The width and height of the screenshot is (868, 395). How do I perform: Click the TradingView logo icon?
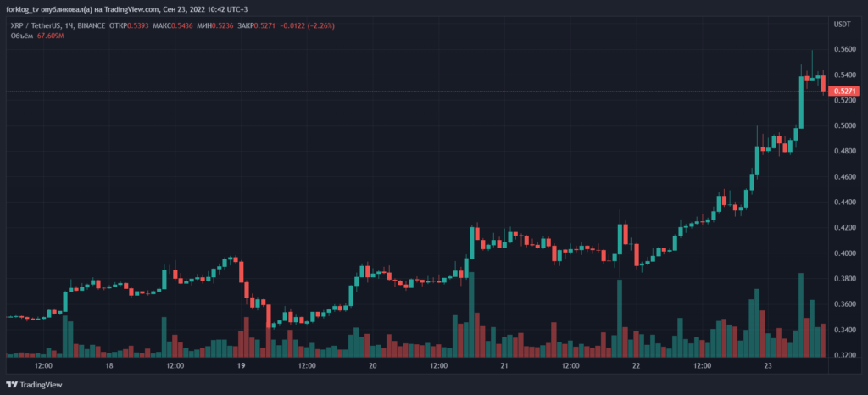tap(13, 383)
